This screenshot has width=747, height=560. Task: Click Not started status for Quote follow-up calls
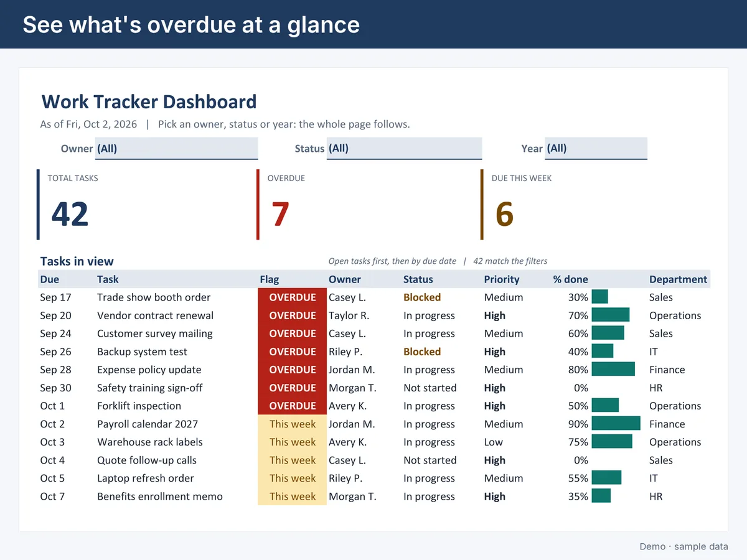click(x=430, y=460)
